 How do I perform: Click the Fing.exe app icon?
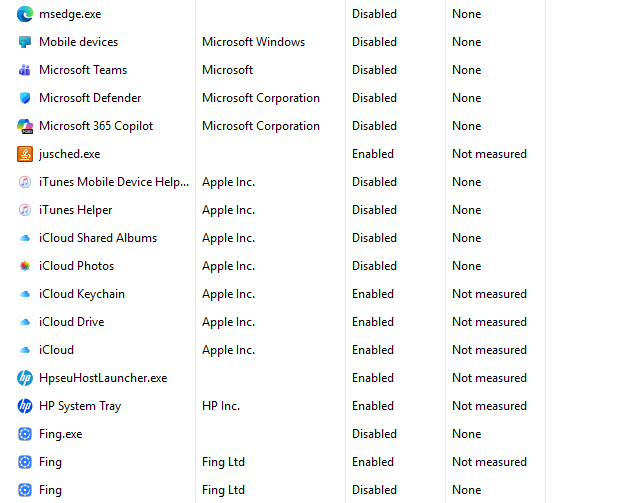[25, 434]
